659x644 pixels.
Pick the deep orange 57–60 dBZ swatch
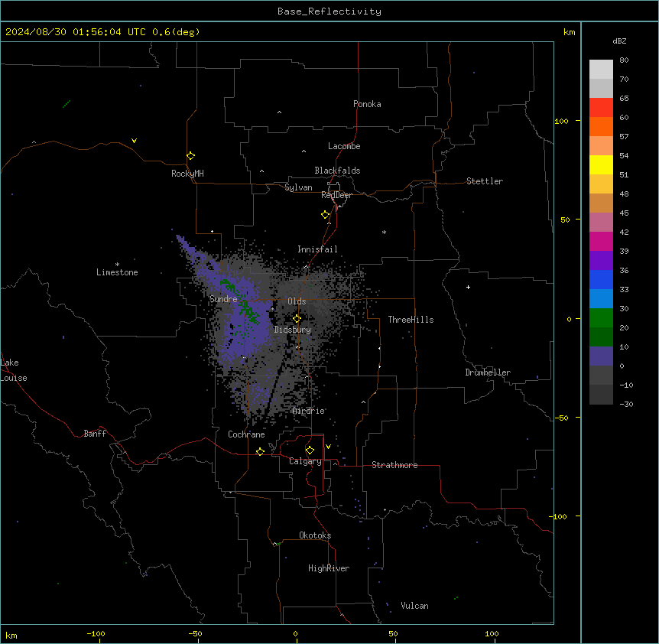(x=601, y=126)
